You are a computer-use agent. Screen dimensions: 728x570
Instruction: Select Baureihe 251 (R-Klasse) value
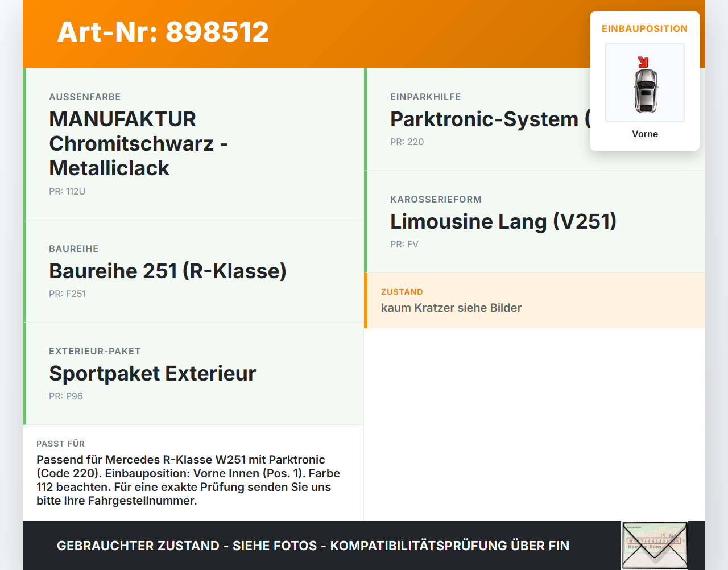click(x=168, y=271)
